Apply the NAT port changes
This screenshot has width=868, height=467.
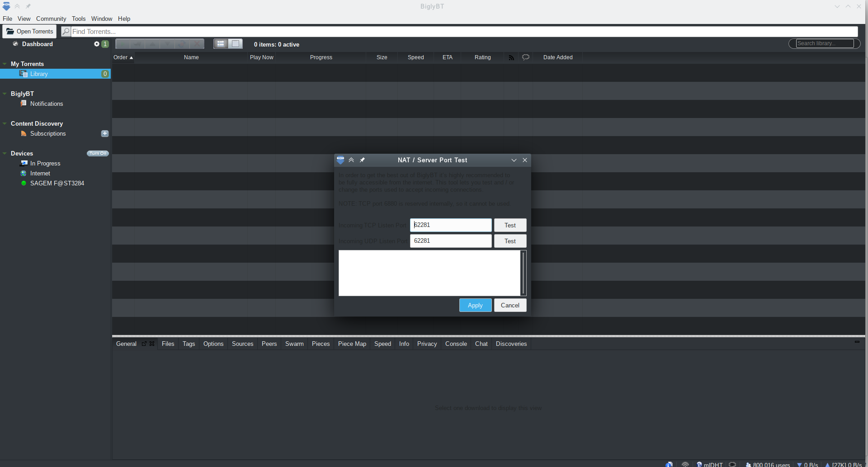coord(475,305)
